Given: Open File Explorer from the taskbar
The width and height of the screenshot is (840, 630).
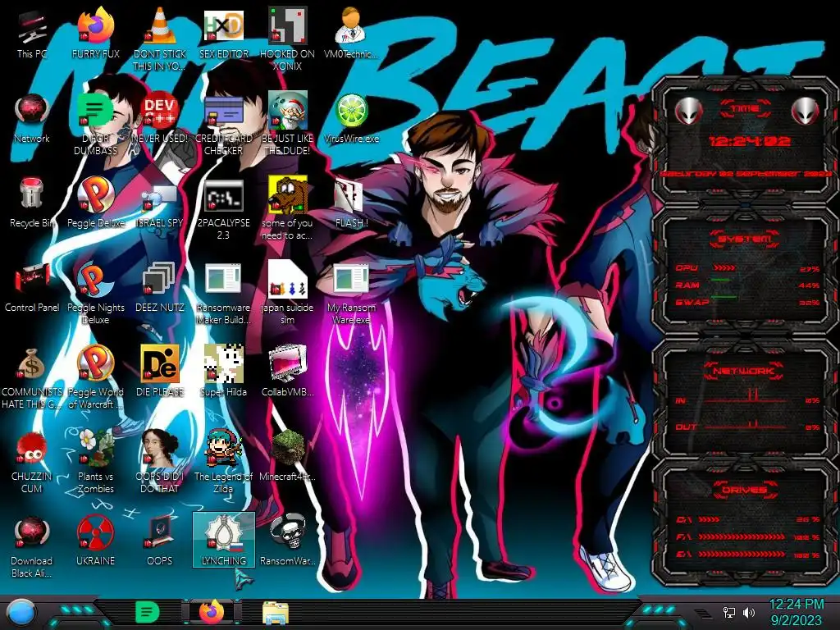Looking at the screenshot, I should coord(276,614).
